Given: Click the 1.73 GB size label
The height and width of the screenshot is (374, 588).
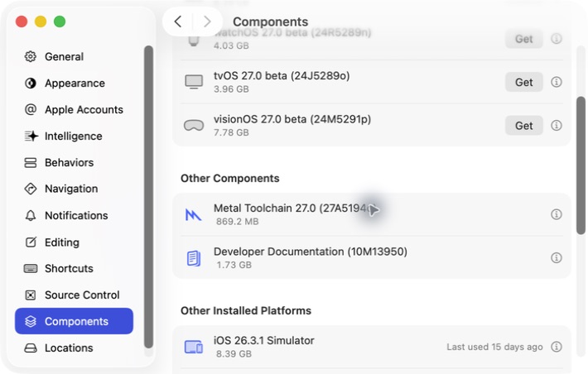Looking at the screenshot, I should point(234,265).
